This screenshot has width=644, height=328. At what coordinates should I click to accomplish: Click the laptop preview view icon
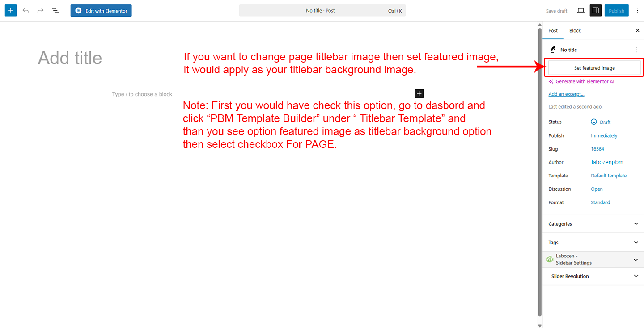pos(580,10)
